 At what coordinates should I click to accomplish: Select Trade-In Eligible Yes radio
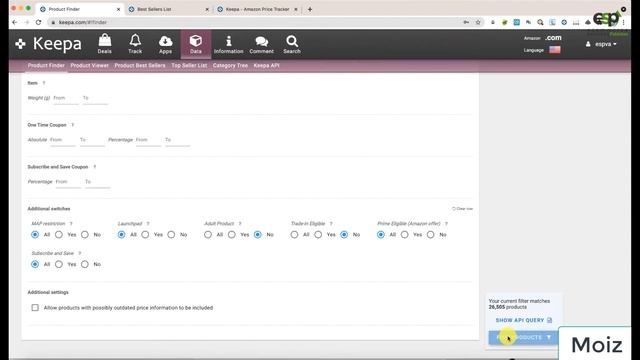pos(318,235)
